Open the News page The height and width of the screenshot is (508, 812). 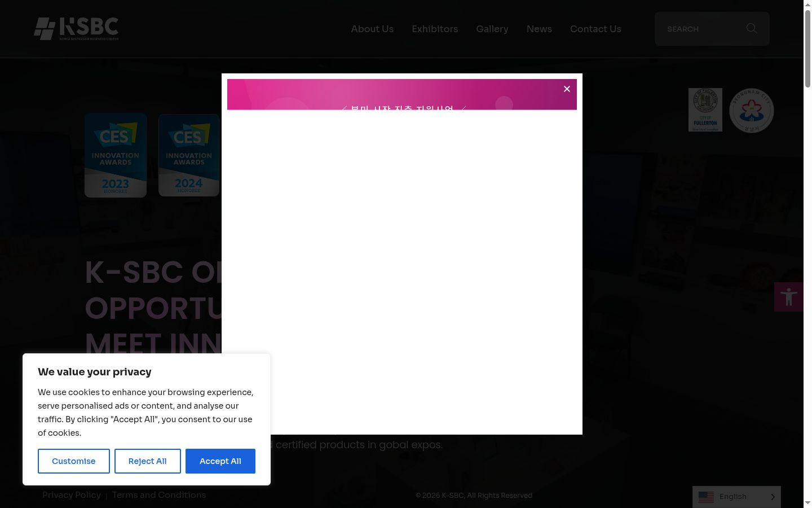tap(539, 29)
